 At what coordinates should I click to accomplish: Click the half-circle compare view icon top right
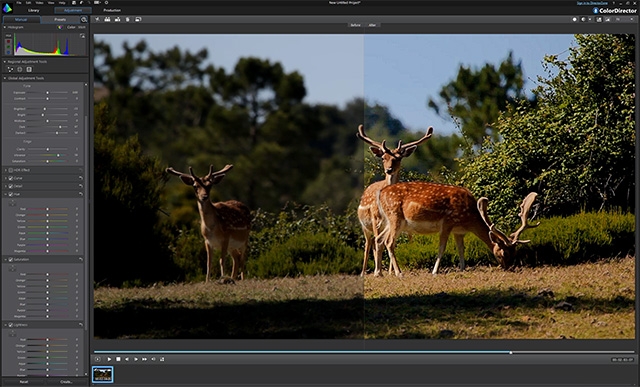[583, 19]
